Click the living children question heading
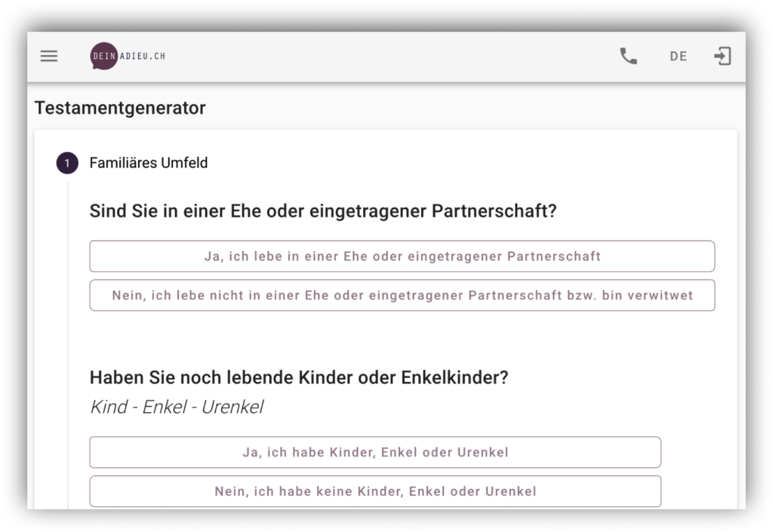The width and height of the screenshot is (773, 532). (x=299, y=377)
